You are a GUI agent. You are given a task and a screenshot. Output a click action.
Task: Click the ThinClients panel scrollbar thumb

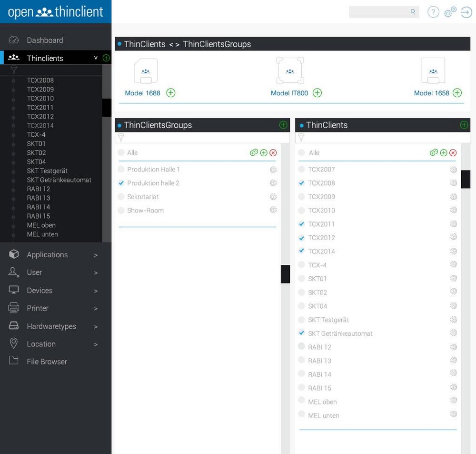click(466, 179)
